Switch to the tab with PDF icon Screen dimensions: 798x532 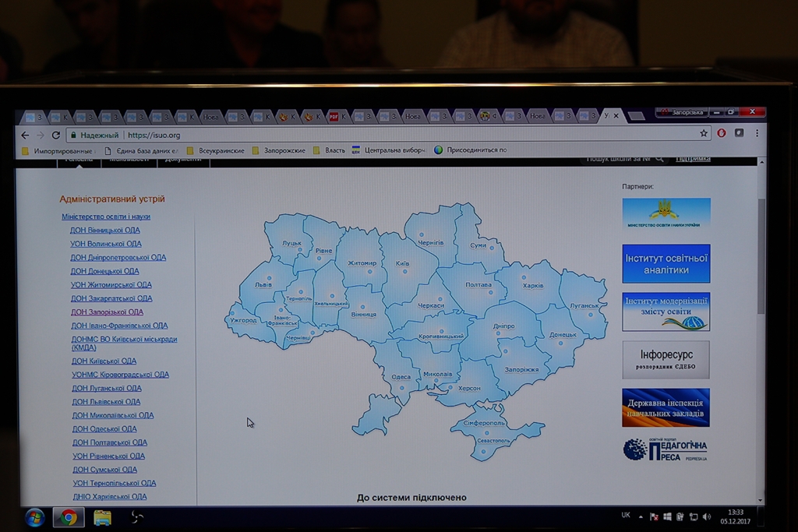coord(337,117)
